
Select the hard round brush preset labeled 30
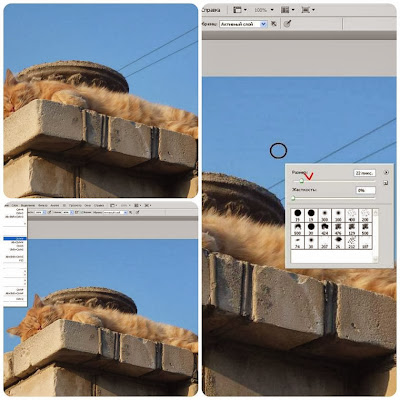(311, 229)
